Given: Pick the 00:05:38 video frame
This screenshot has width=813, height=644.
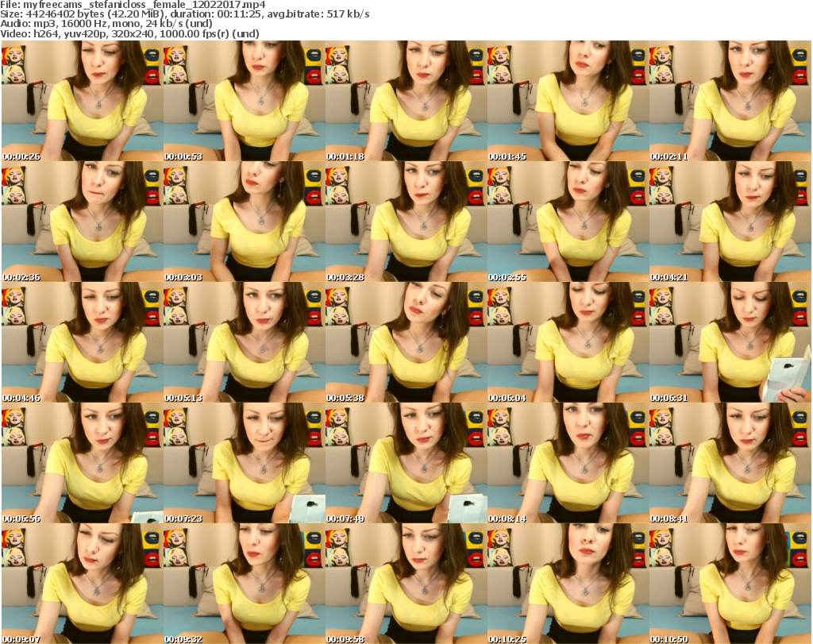Looking at the screenshot, I should [x=406, y=342].
